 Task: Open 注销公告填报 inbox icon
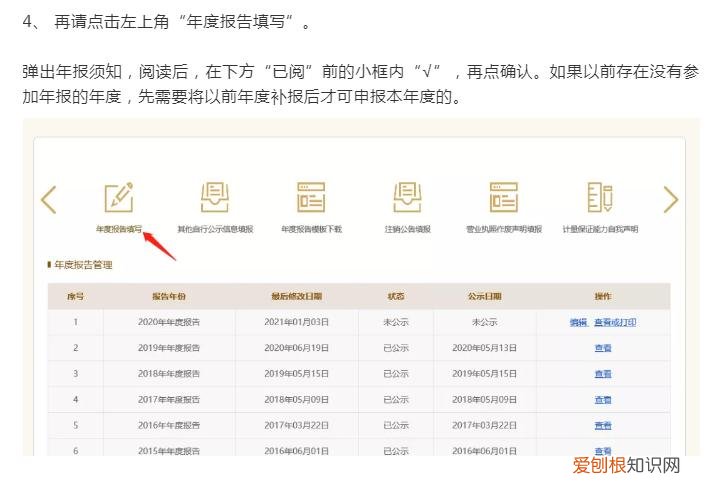coord(407,197)
